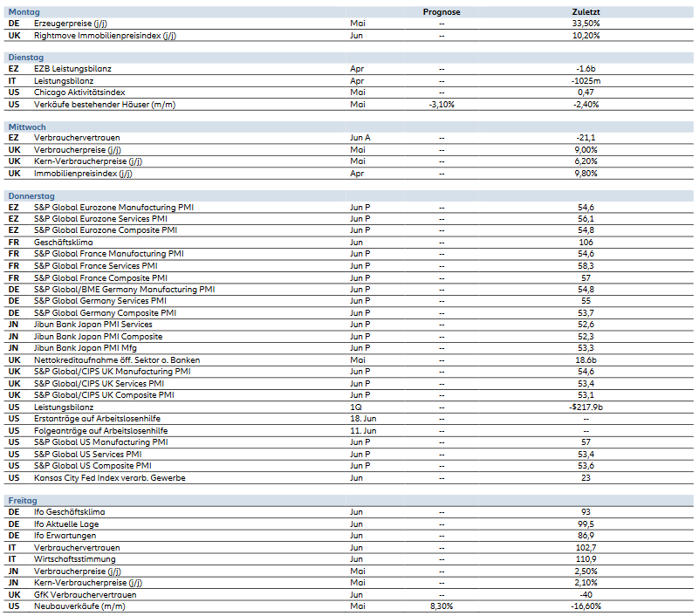Click S&P Global Eurozone Manufacturing PMI
This screenshot has width=699, height=616.
114,207
